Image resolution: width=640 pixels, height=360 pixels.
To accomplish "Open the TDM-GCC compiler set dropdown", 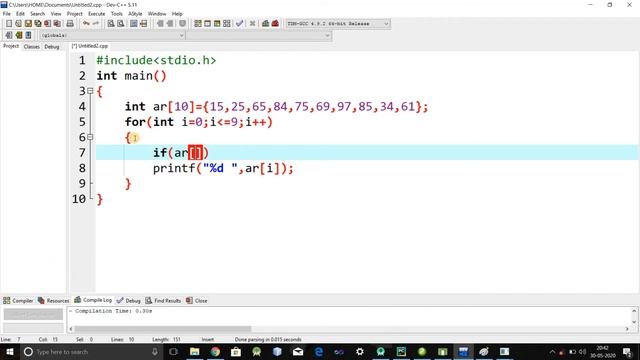I will click(338, 24).
